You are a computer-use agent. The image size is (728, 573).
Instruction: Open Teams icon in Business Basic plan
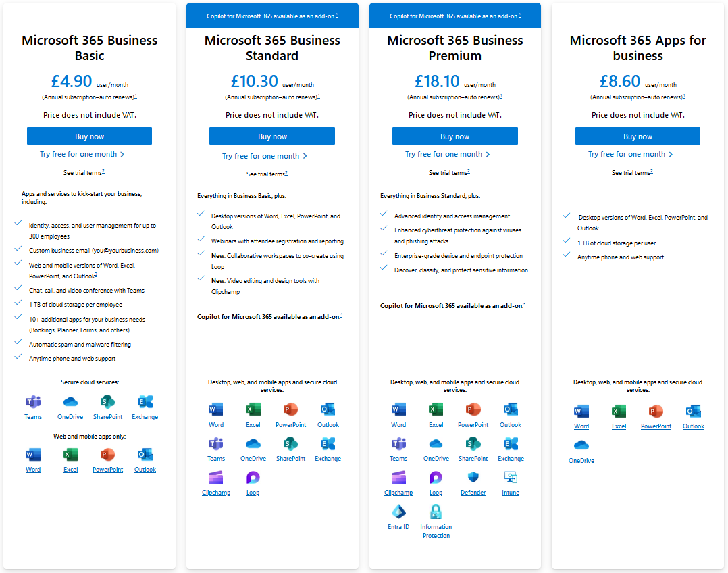click(x=33, y=402)
